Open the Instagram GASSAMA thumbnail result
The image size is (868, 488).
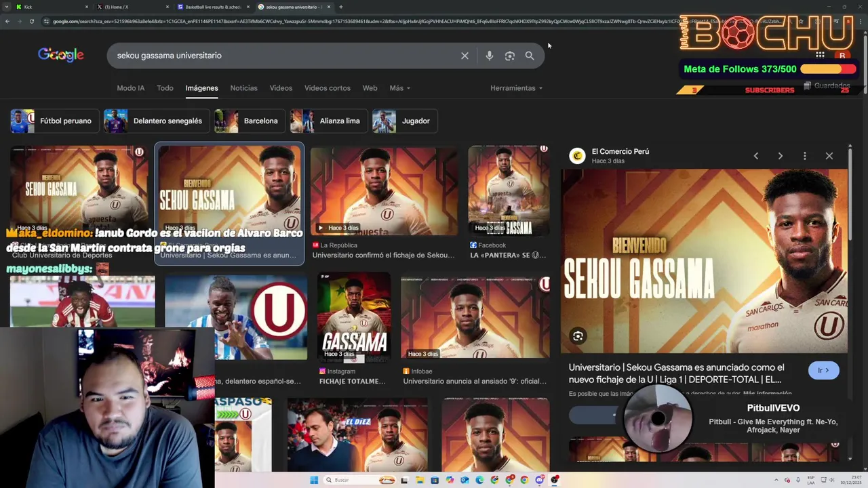[354, 317]
